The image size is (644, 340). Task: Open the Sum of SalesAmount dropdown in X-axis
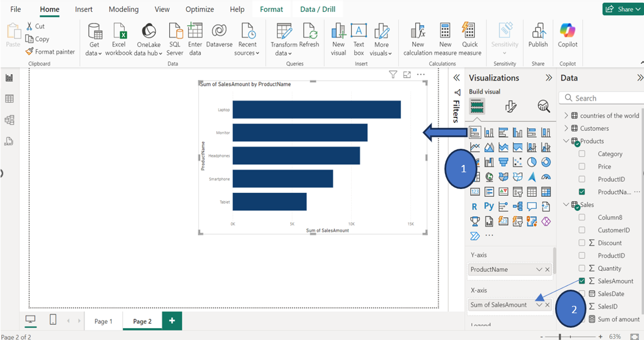coord(538,305)
